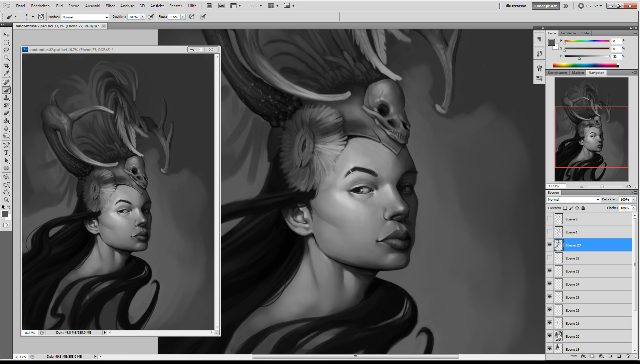Reset default foreground and background colors
Screen dimensions: 640x364
coord(3,207)
